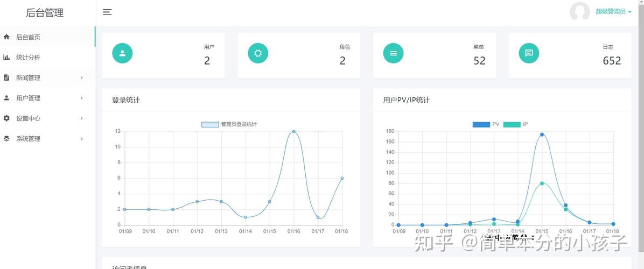Open the 超级管理员 dropdown menu
Viewport: 644px width, 269px height.
[614, 12]
